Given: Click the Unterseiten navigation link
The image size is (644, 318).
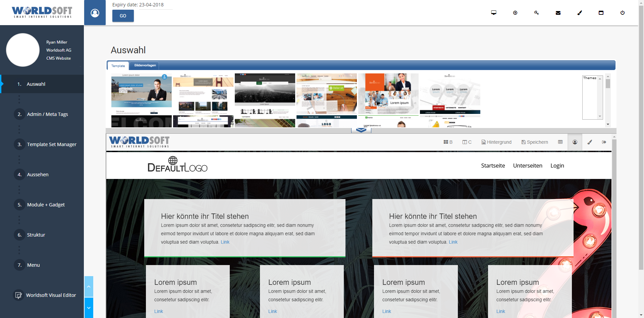Looking at the screenshot, I should [x=528, y=166].
